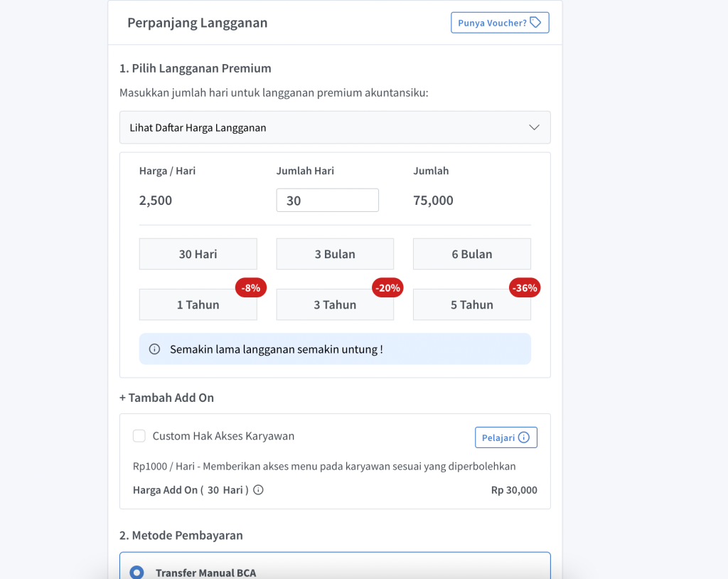This screenshot has width=728, height=579.
Task: Click the info icon beside Harga Add On
Action: pos(258,490)
